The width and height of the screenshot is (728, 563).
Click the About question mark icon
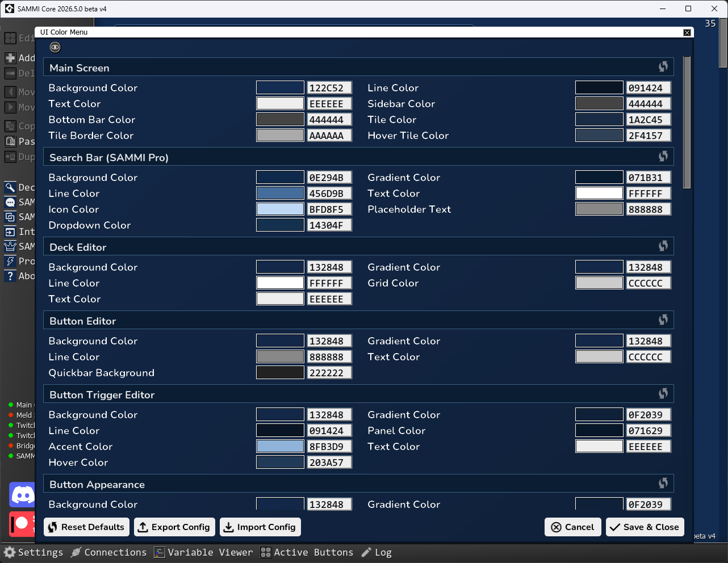(x=10, y=276)
